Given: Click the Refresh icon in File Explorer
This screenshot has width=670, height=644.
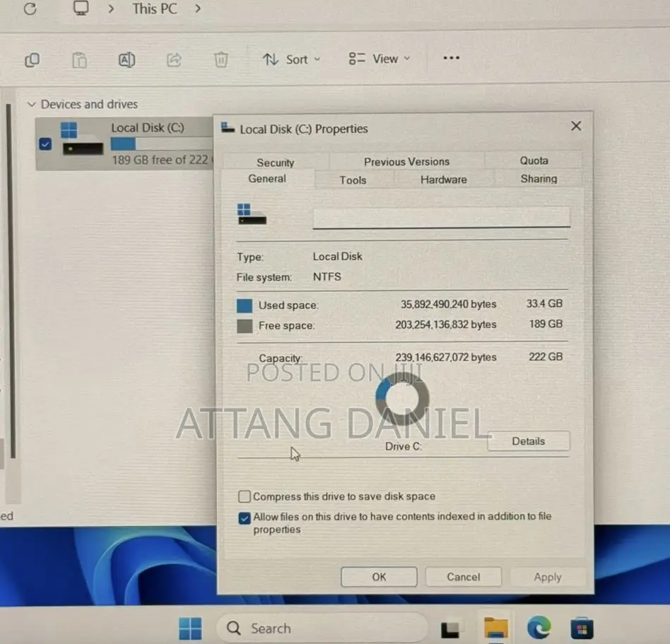Looking at the screenshot, I should coord(30,8).
